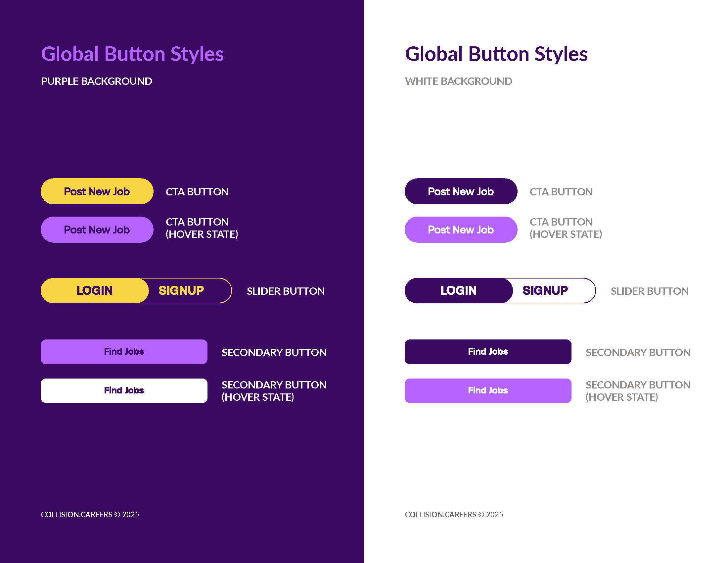The image size is (728, 563).
Task: Click the white hover-state Find Jobs button
Action: click(124, 390)
